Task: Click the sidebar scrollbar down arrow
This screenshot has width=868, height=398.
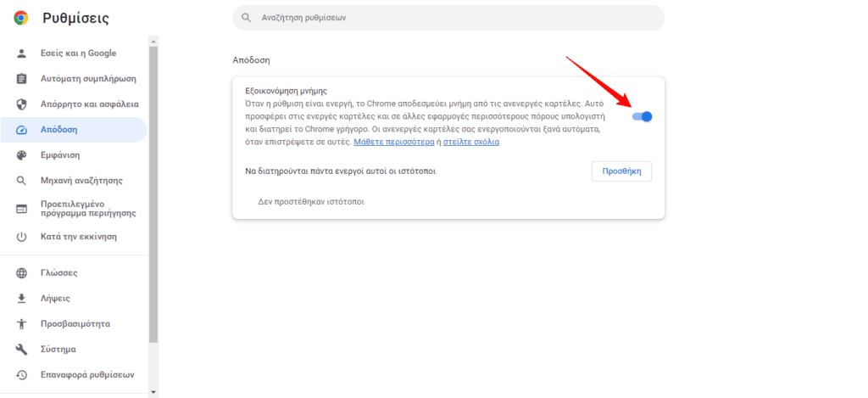Action: [153, 392]
